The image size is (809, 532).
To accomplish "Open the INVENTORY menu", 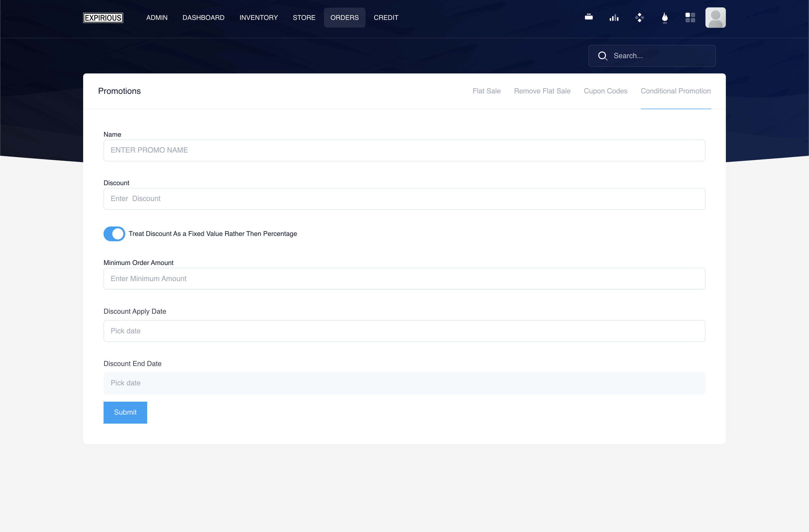I will 258,17.
